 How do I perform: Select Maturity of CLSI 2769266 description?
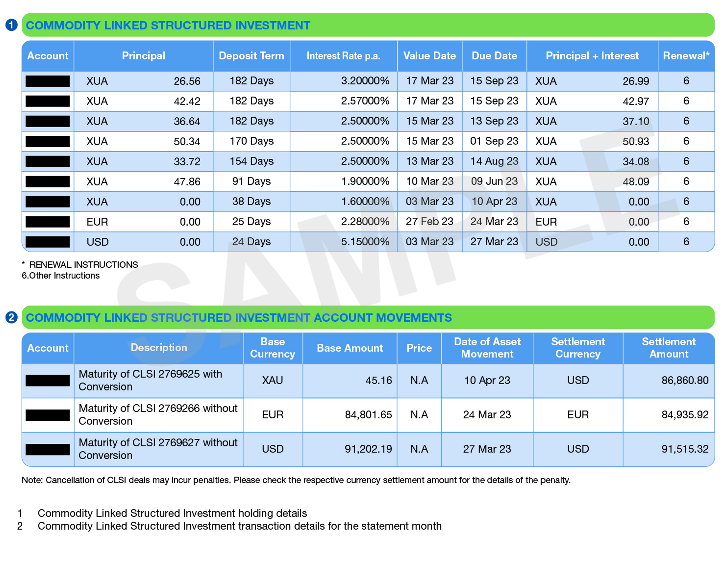[x=158, y=415]
